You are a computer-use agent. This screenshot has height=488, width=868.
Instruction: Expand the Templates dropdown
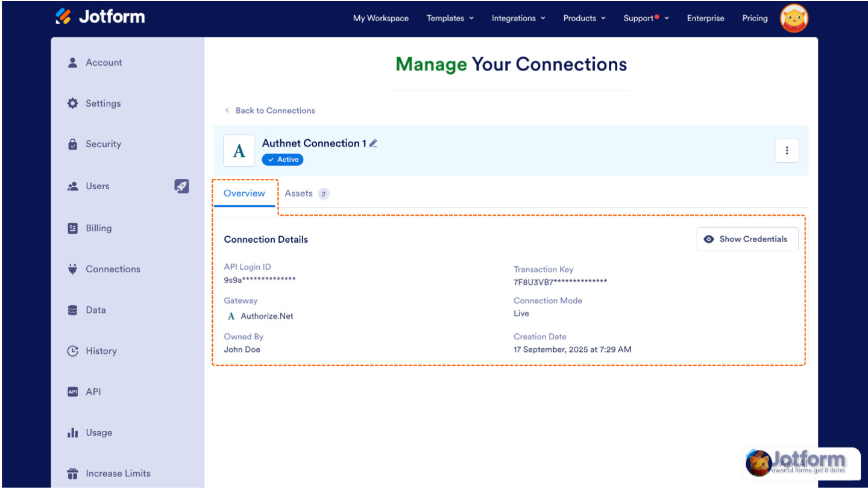point(450,18)
